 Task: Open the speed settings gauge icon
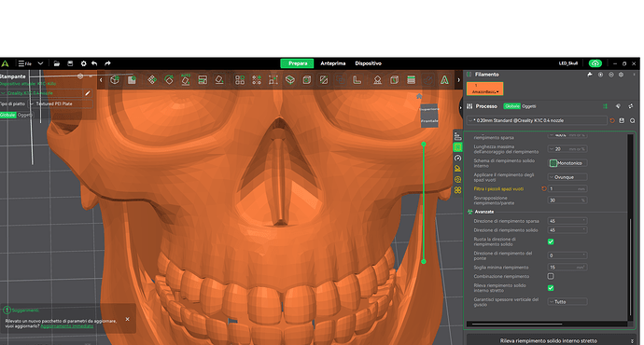click(457, 158)
